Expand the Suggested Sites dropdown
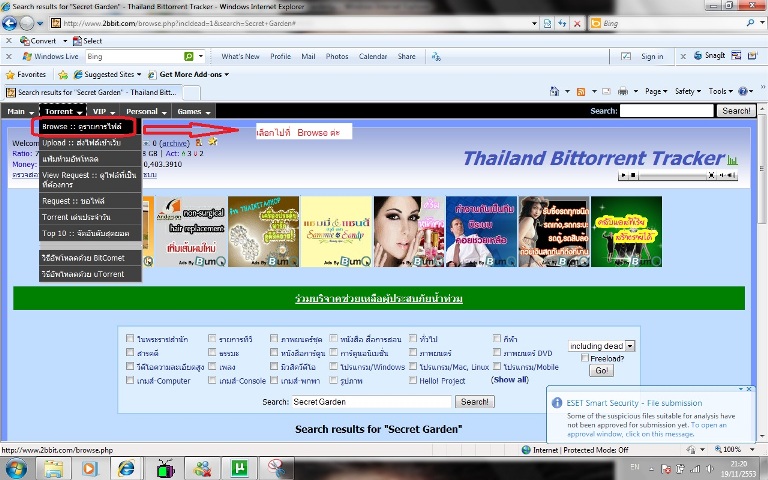Screen dimensions: 768x480 click(x=139, y=74)
